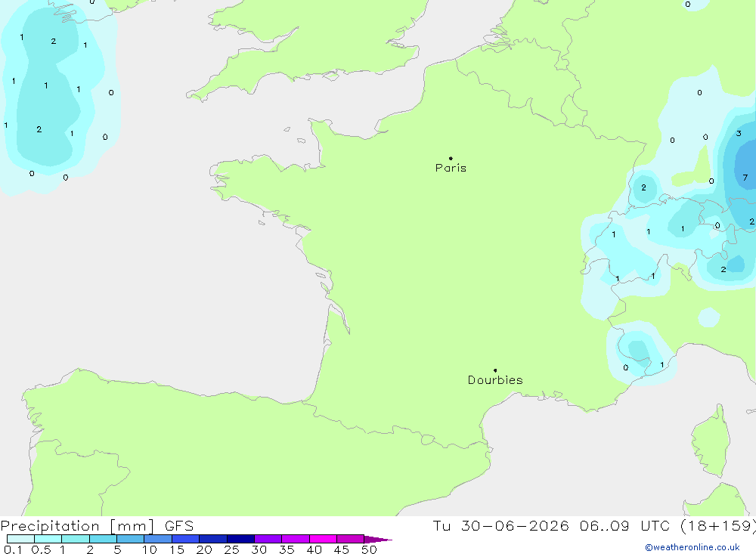The image size is (756, 554).
Task: Pick the 2–5 mm legend color swatch
Action: [x=103, y=539]
